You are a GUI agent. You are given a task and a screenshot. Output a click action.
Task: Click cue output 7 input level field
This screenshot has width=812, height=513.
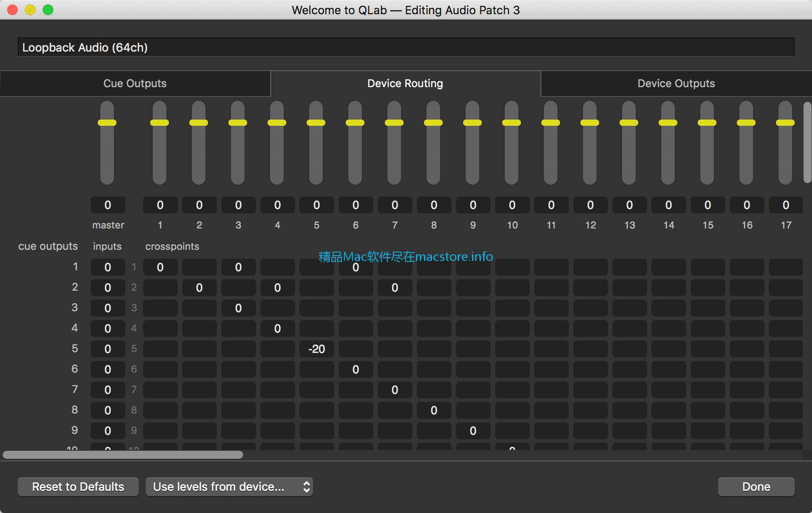[x=108, y=390]
